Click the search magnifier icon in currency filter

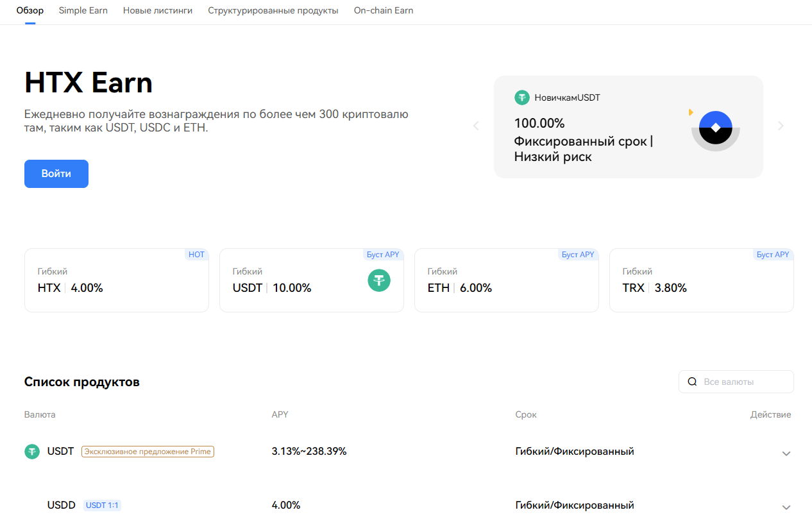[x=692, y=382]
